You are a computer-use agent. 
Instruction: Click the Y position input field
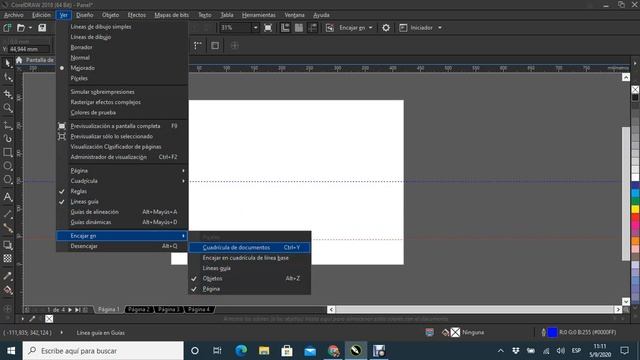(29, 49)
